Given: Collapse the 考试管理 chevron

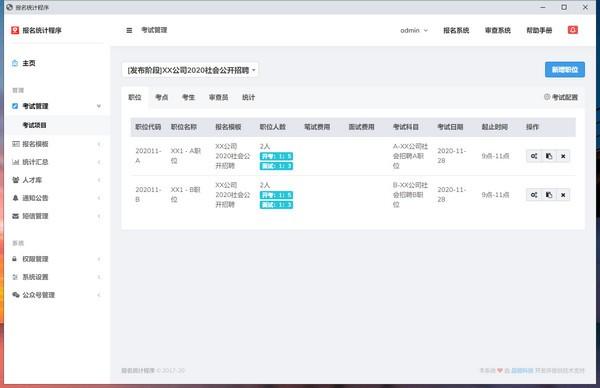Looking at the screenshot, I should tap(99, 106).
